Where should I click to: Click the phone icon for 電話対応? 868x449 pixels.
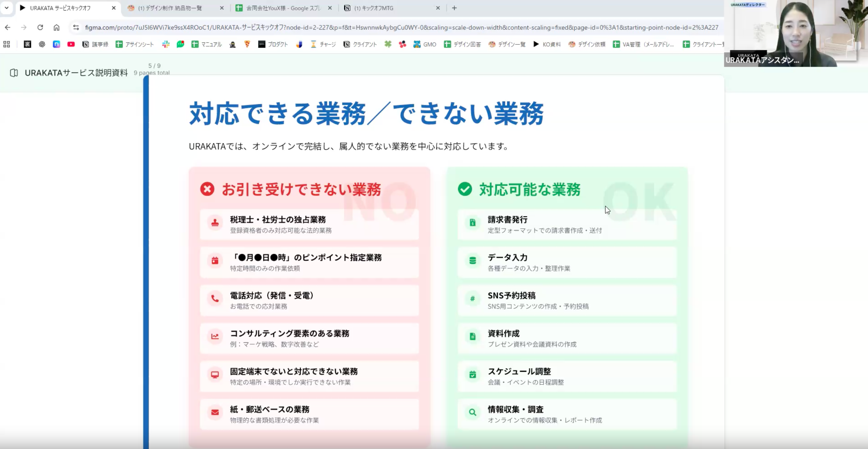point(215,299)
